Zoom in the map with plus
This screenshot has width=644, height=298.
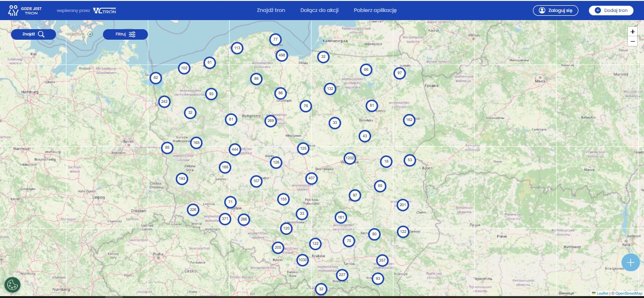click(x=633, y=32)
